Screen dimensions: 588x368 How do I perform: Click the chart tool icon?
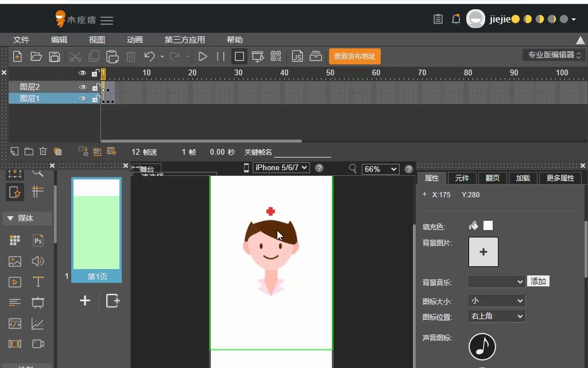pos(37,323)
